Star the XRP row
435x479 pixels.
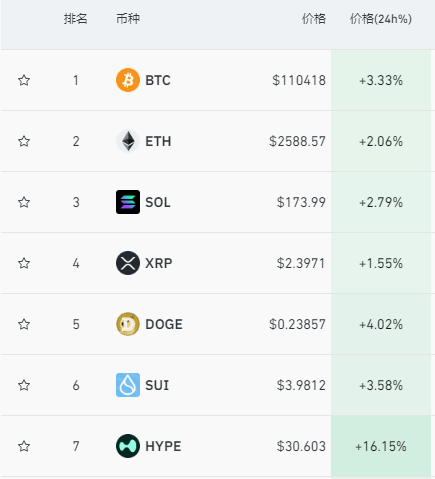pyautogui.click(x=24, y=263)
